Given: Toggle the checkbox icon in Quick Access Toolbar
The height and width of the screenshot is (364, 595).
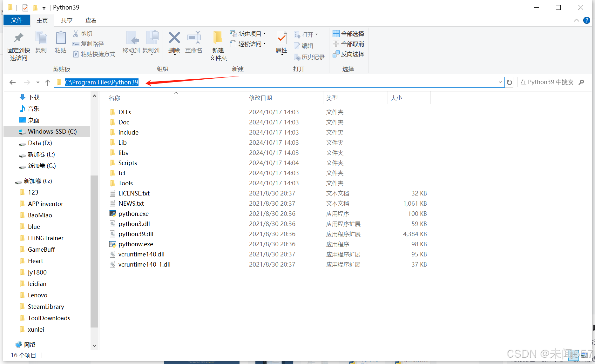Looking at the screenshot, I should (x=25, y=7).
